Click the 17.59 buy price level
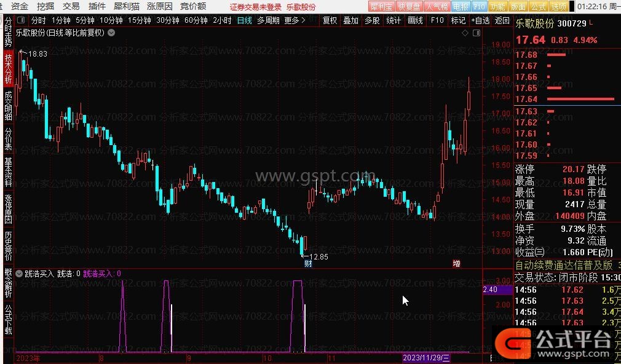 point(526,156)
